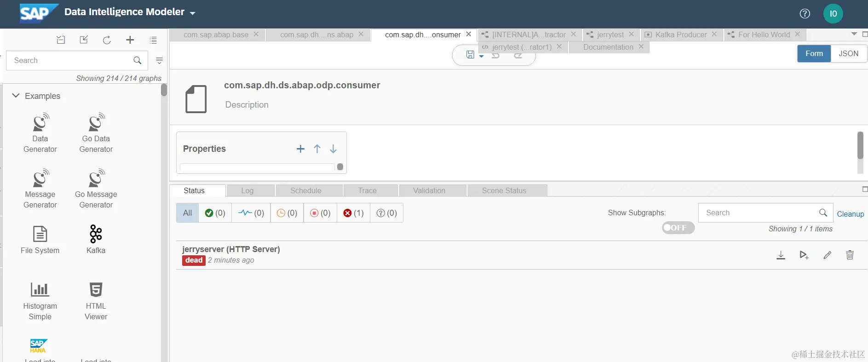The height and width of the screenshot is (362, 868).
Task: Open the Trace tab
Action: (x=367, y=190)
